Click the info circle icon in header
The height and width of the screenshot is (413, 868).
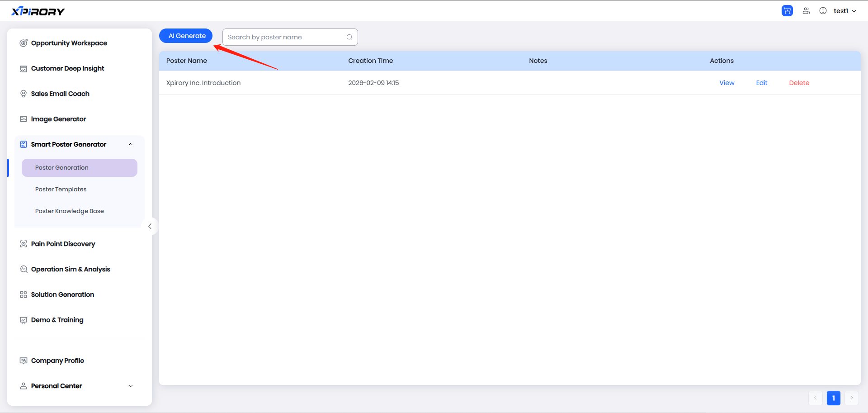(x=823, y=11)
